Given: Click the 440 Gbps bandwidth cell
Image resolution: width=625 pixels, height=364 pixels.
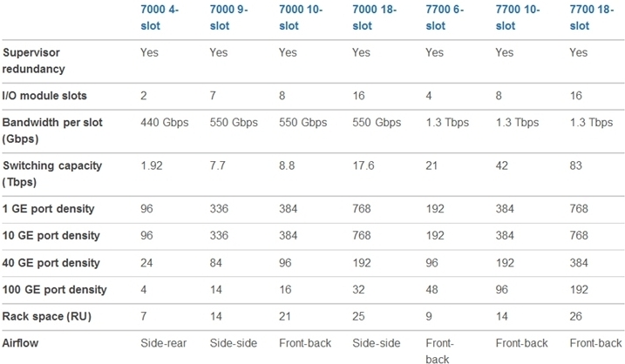Looking at the screenshot, I should coord(164,123).
